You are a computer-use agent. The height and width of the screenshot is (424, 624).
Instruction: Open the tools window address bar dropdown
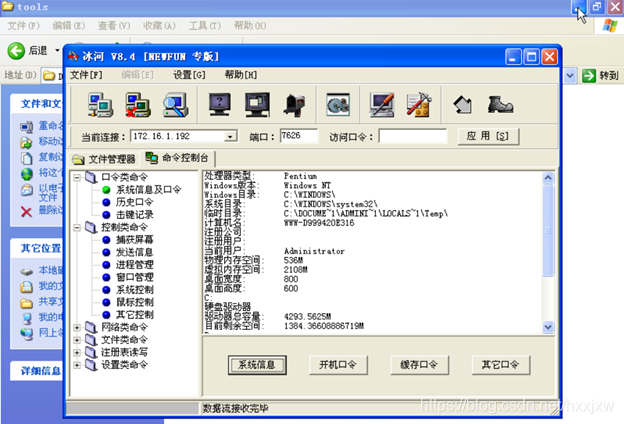point(570,76)
